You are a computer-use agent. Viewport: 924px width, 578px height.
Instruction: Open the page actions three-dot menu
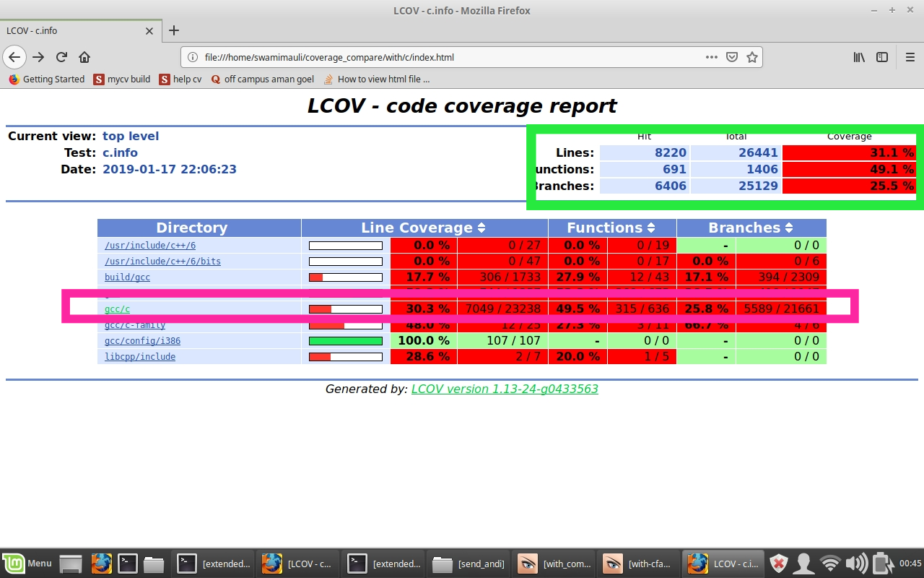pos(712,57)
